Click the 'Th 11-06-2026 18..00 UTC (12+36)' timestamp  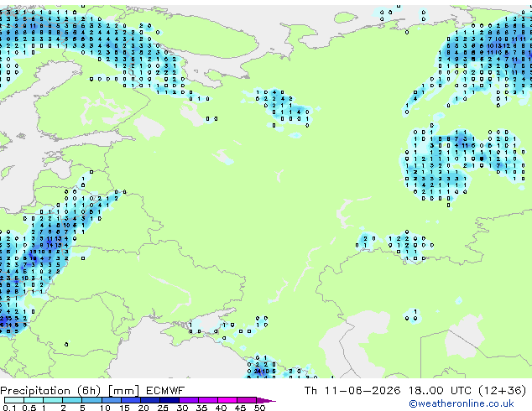coord(415,391)
